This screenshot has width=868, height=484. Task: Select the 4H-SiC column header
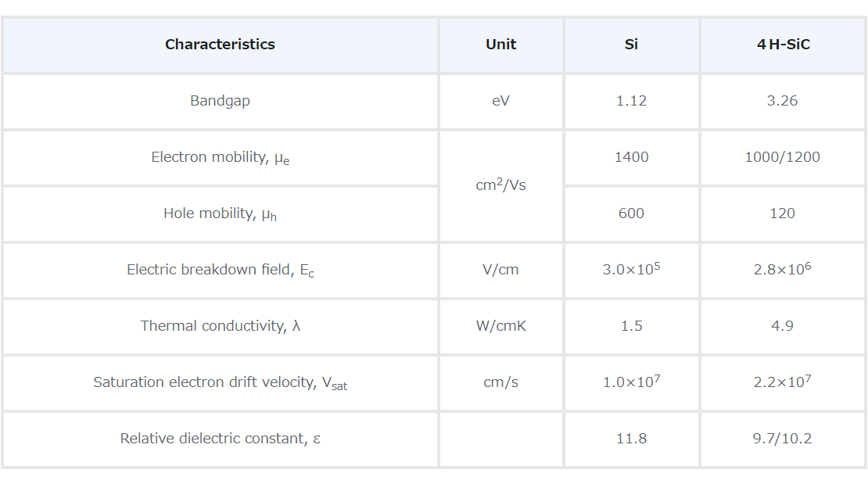click(x=783, y=45)
